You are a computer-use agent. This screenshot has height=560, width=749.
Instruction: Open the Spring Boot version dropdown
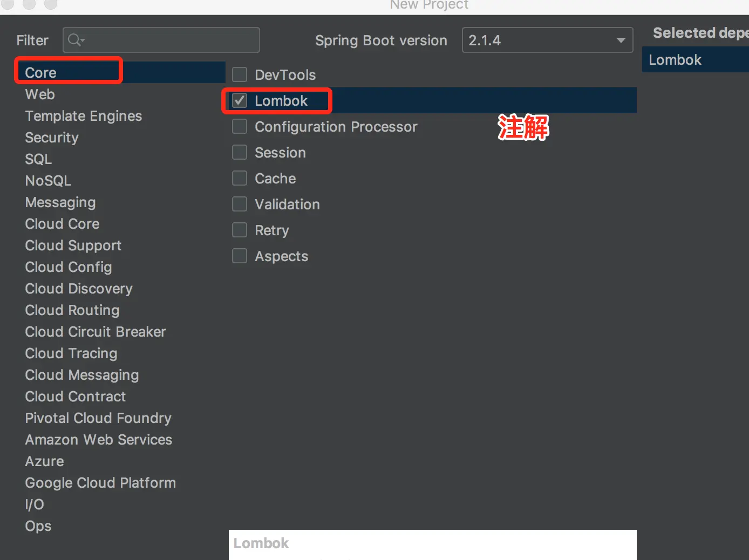point(547,40)
